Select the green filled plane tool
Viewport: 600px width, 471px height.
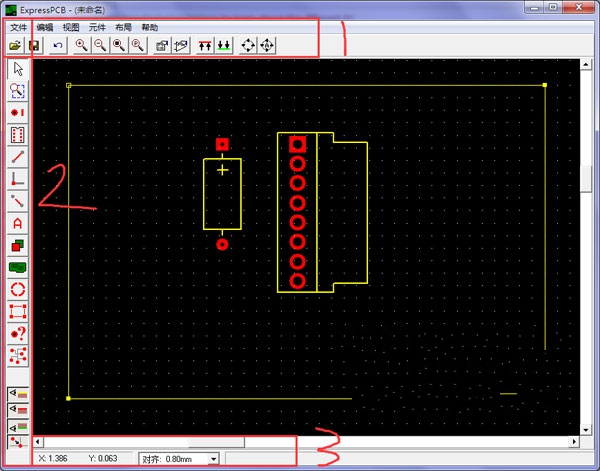tap(18, 267)
